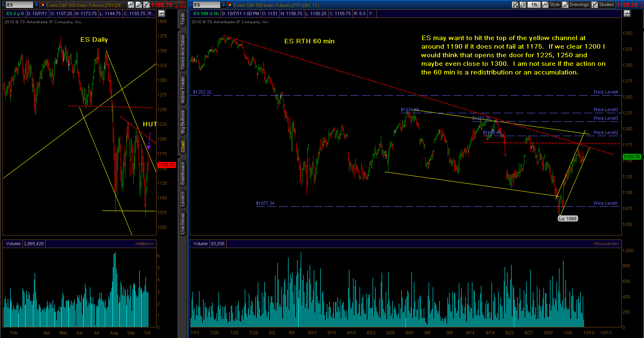Switch to the Level II sidebar tab

(x=183, y=199)
